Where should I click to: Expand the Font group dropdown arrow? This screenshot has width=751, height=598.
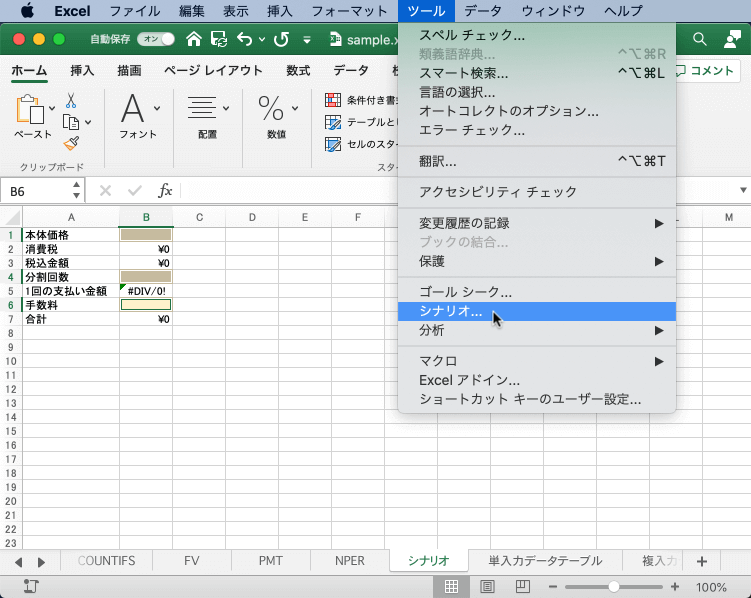pyautogui.click(x=157, y=108)
